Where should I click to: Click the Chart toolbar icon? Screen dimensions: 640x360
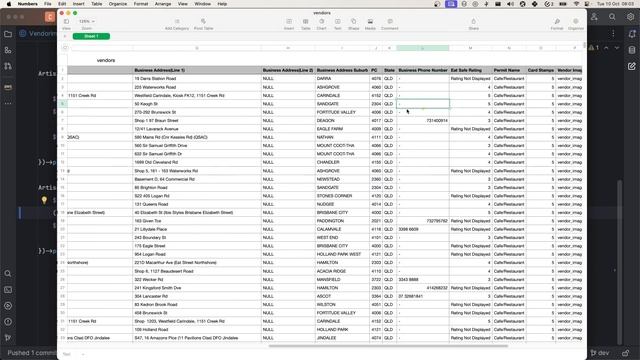(322, 22)
